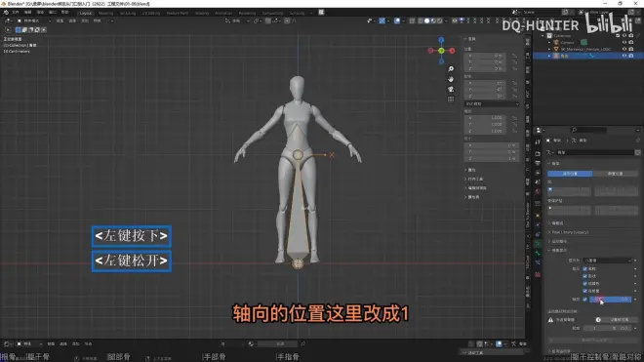
Task: Click the Pose Position button
Action: (x=570, y=174)
